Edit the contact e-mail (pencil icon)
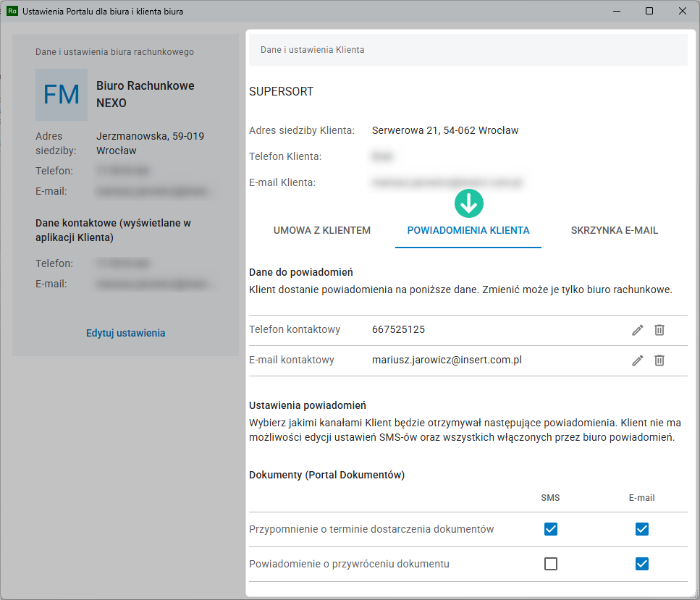The height and width of the screenshot is (600, 700). point(637,360)
